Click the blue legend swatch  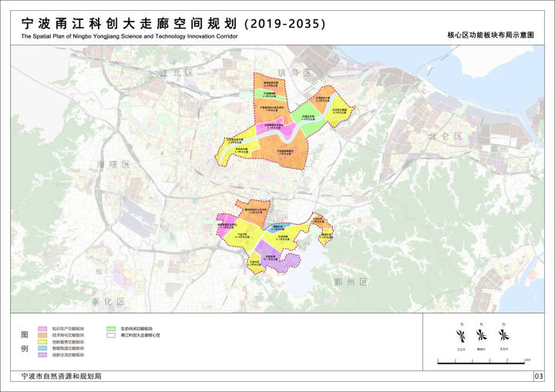click(42, 348)
